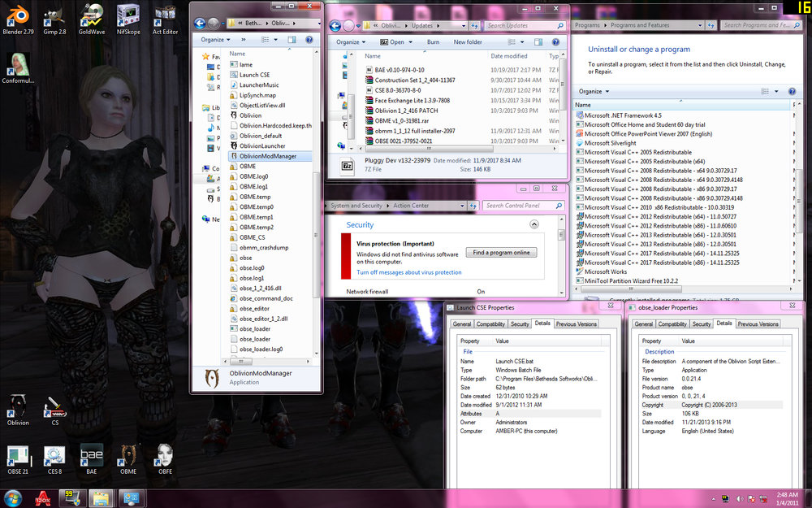Go back in the Oblivion folder window
The width and height of the screenshot is (812, 508).
coord(200,24)
